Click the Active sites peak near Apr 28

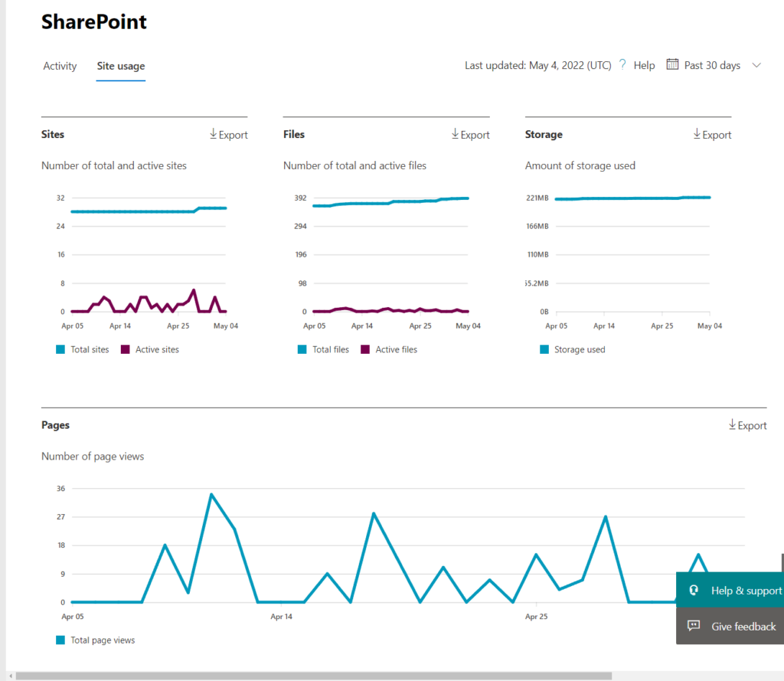[x=194, y=290]
